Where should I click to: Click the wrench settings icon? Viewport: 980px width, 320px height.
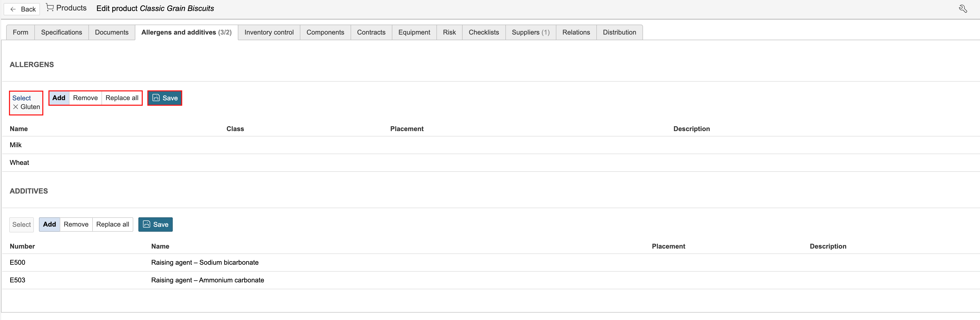(963, 9)
